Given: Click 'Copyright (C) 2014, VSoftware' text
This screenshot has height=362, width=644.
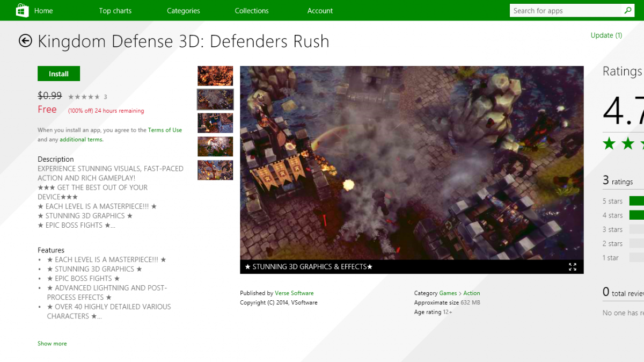Looking at the screenshot, I should click(279, 303).
